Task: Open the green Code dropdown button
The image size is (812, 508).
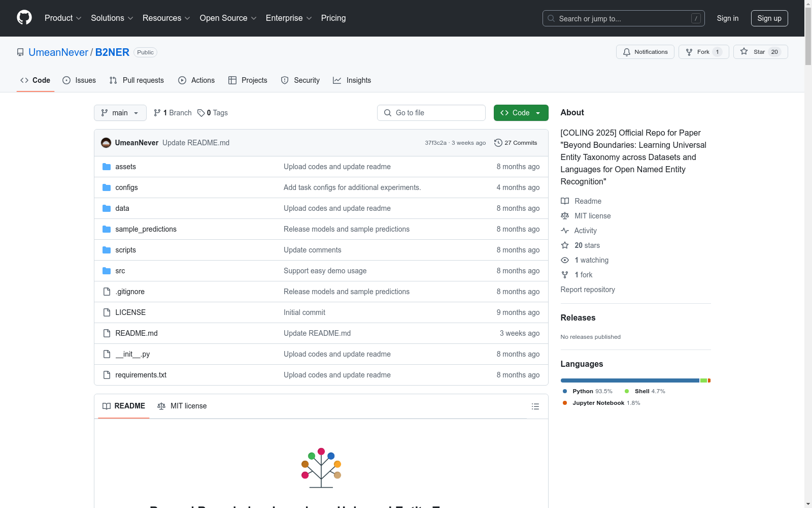Action: point(521,113)
